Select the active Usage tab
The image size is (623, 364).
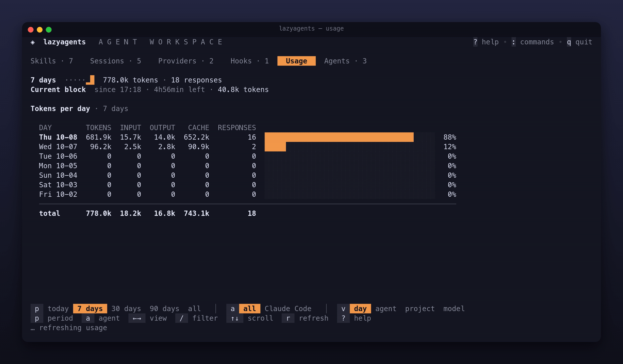point(296,61)
